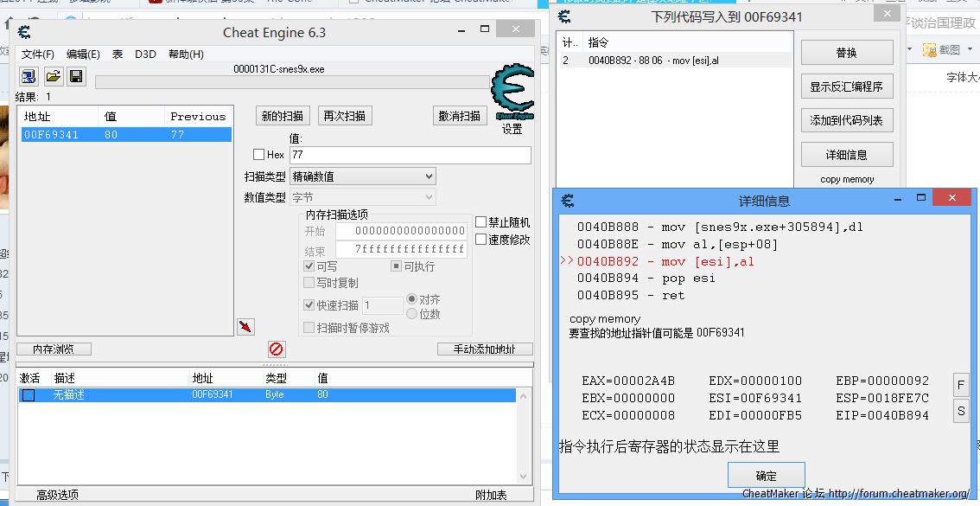Click the 显示反汇编程序 button

click(x=846, y=86)
